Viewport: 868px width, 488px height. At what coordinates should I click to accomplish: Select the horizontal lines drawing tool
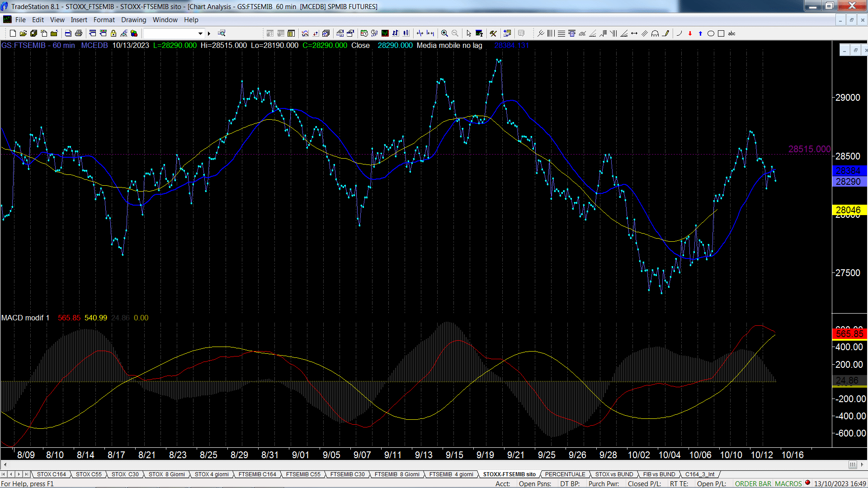click(x=561, y=33)
